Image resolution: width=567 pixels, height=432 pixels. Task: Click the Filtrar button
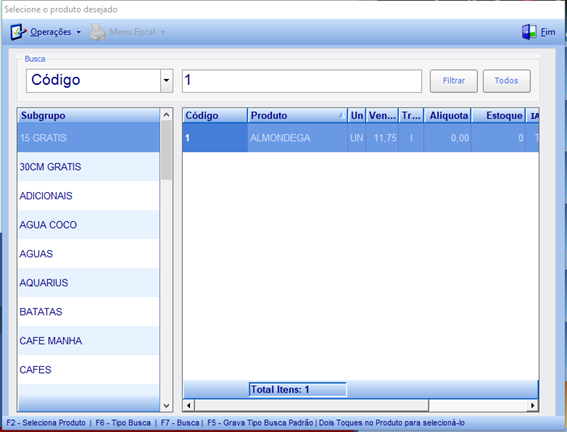(x=453, y=81)
